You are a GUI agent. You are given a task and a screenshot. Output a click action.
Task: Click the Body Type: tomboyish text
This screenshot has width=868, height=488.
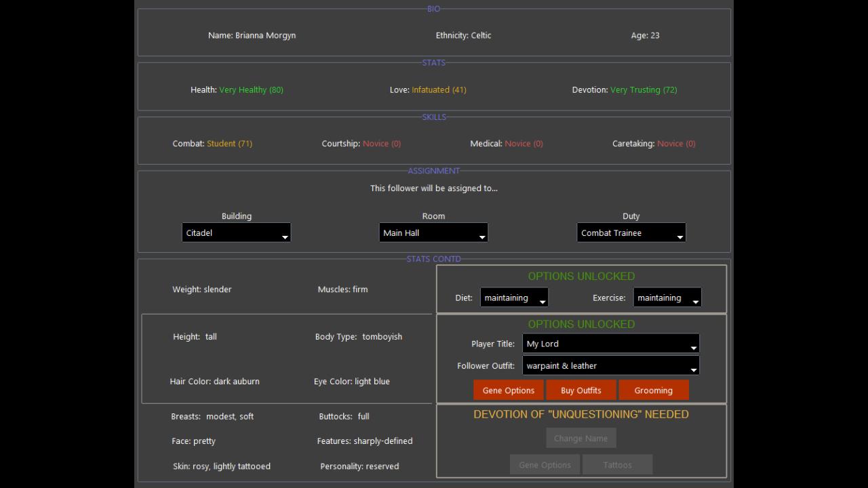coord(359,337)
